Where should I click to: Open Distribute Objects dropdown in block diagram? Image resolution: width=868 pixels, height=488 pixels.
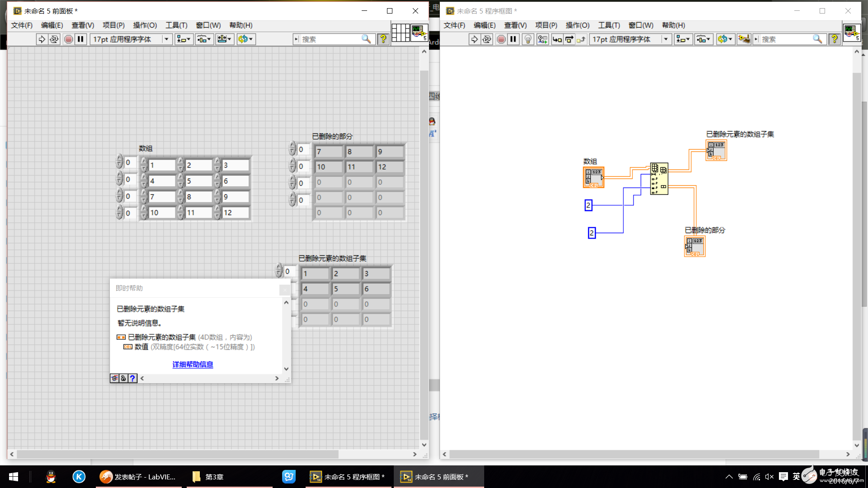click(703, 39)
